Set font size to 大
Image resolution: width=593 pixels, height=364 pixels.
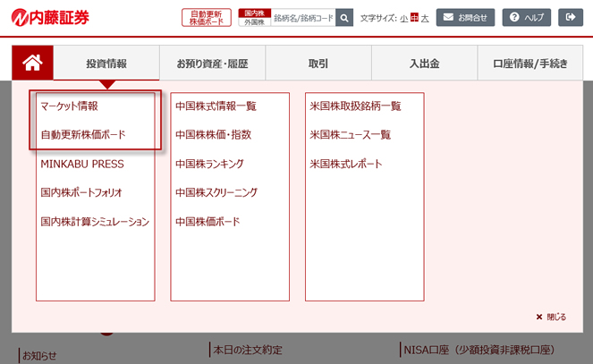[x=425, y=18]
